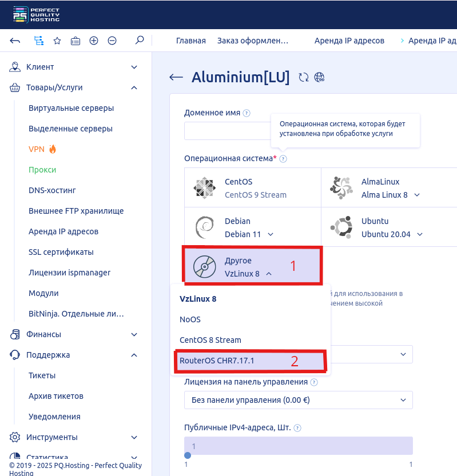This screenshot has height=476, width=457.
Task: Click the minus circle collapse-all icon
Action: (112, 41)
